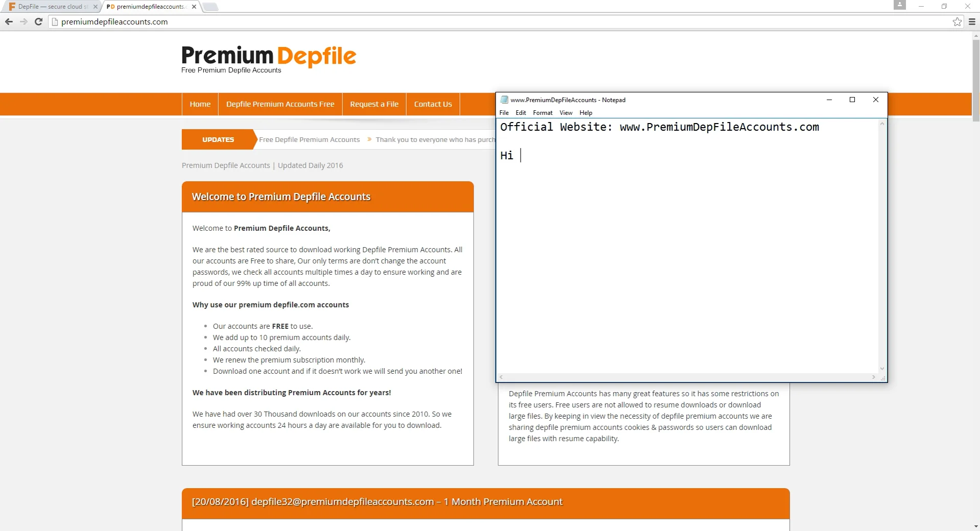Image resolution: width=980 pixels, height=531 pixels.
Task: Click the 'Free Premium Depfile Accounts' tagline
Action: click(231, 70)
